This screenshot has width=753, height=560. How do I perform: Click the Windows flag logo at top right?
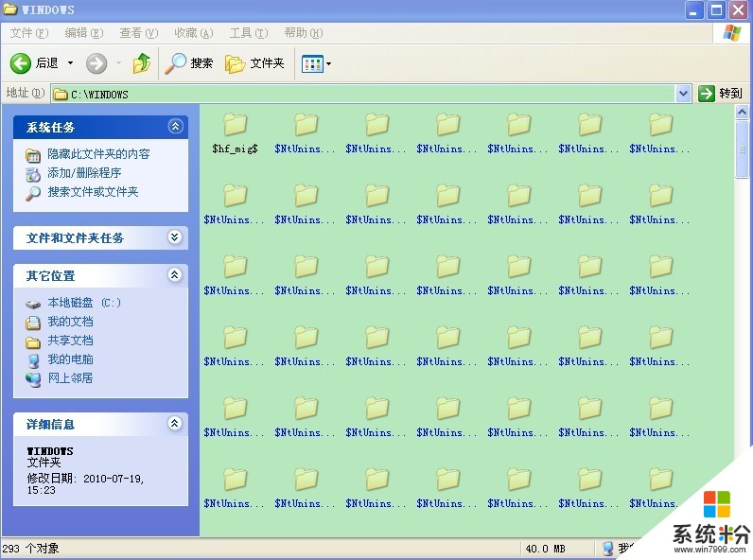pyautogui.click(x=732, y=33)
